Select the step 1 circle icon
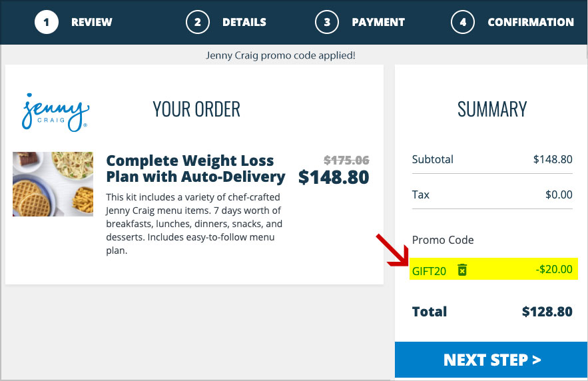 pyautogui.click(x=47, y=22)
